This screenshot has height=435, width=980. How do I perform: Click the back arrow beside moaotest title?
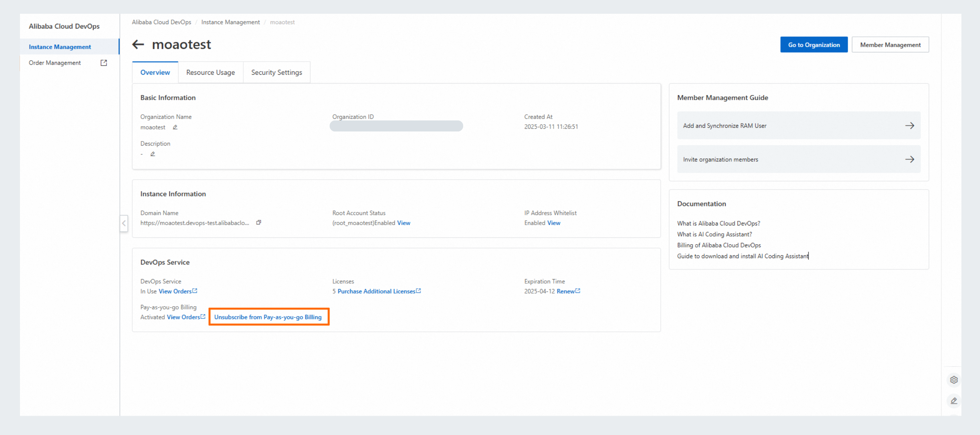point(138,44)
